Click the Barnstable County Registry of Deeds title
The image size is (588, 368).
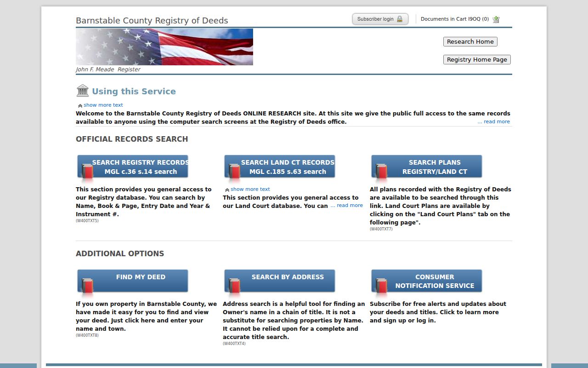click(x=152, y=21)
